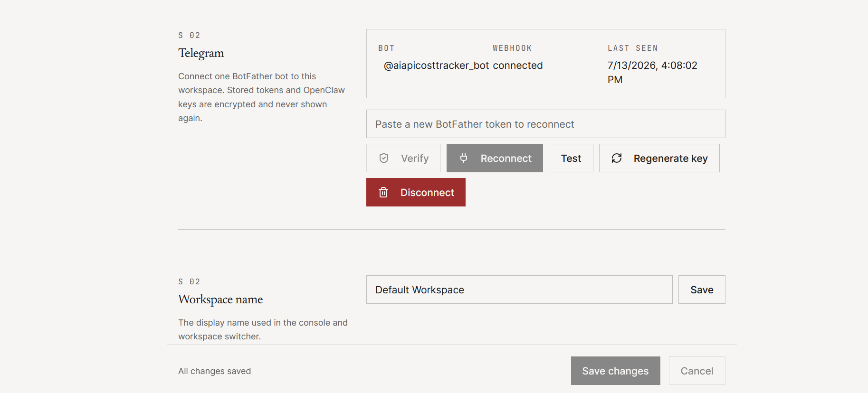Focus the BotFather token input field
This screenshot has width=868, height=393.
pos(545,124)
